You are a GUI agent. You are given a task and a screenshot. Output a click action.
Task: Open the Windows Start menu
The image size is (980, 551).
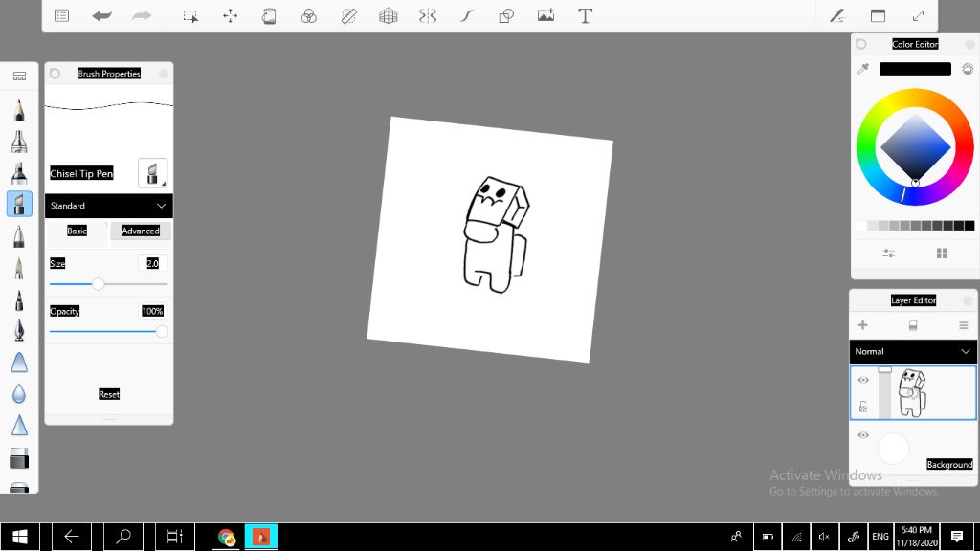point(20,537)
